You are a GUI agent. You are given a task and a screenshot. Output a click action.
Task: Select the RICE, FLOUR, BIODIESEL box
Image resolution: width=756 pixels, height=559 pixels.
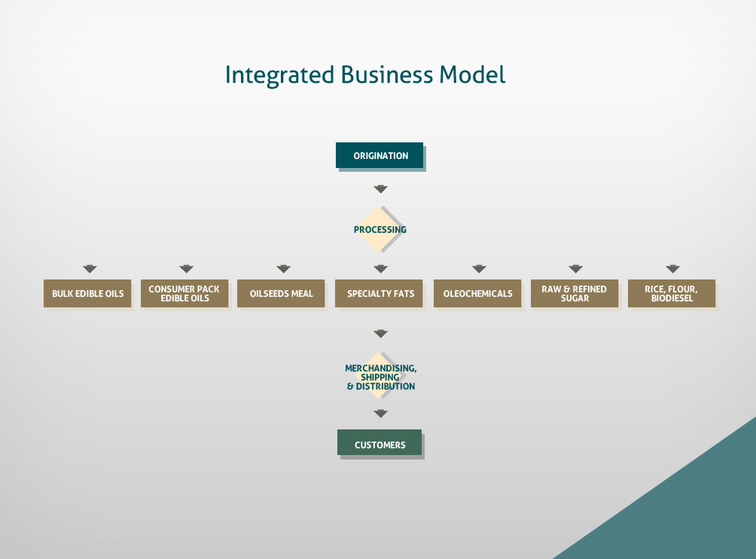coord(672,293)
